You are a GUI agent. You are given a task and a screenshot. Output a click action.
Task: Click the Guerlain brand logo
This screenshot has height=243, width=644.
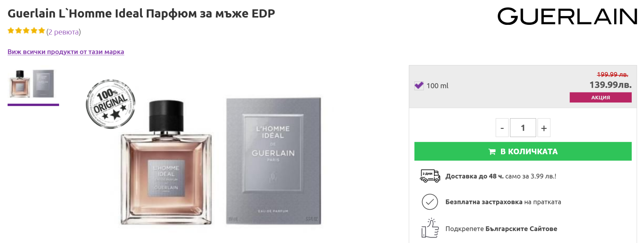(x=567, y=16)
